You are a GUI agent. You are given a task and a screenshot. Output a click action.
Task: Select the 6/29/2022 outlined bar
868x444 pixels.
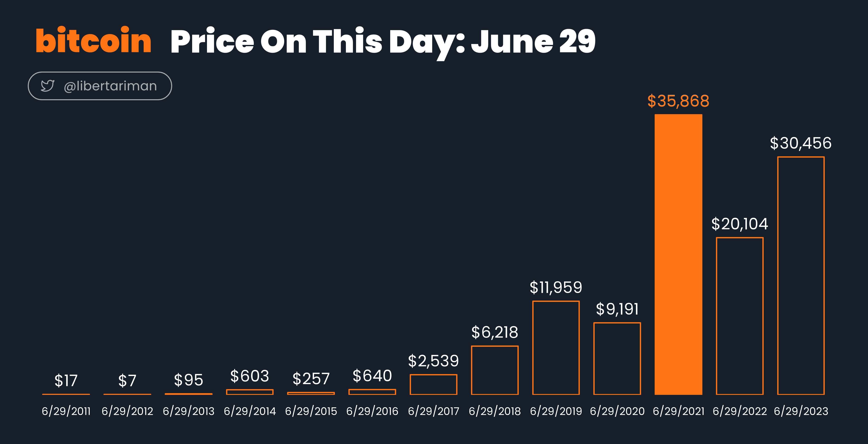pos(740,316)
